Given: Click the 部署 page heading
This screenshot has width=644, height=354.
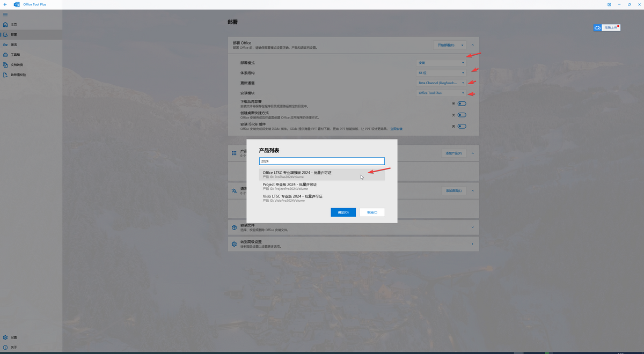Looking at the screenshot, I should [232, 23].
